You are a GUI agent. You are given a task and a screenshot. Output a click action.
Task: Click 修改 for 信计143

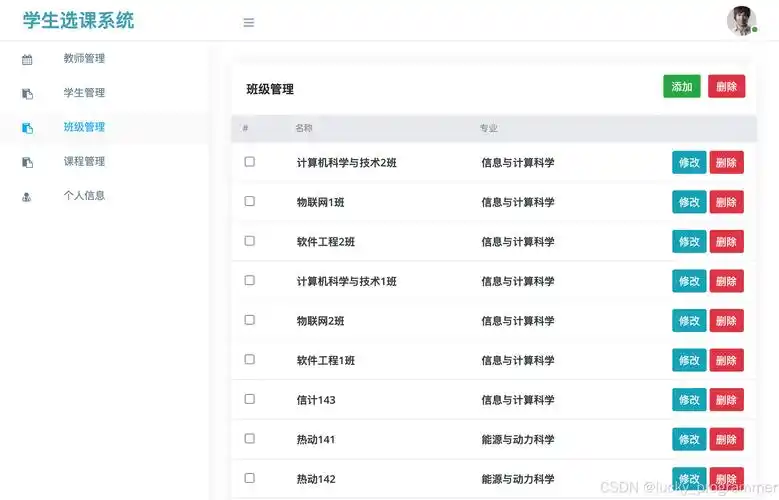689,400
